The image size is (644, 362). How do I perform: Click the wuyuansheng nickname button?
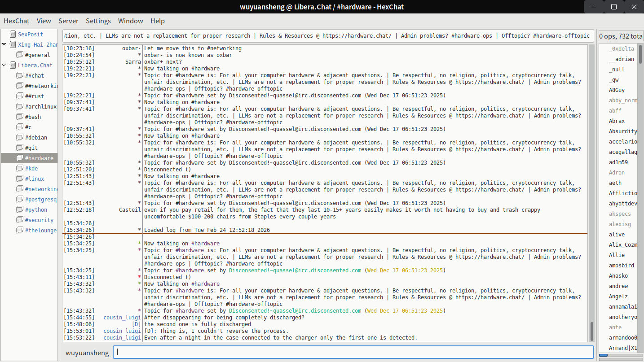click(87, 353)
